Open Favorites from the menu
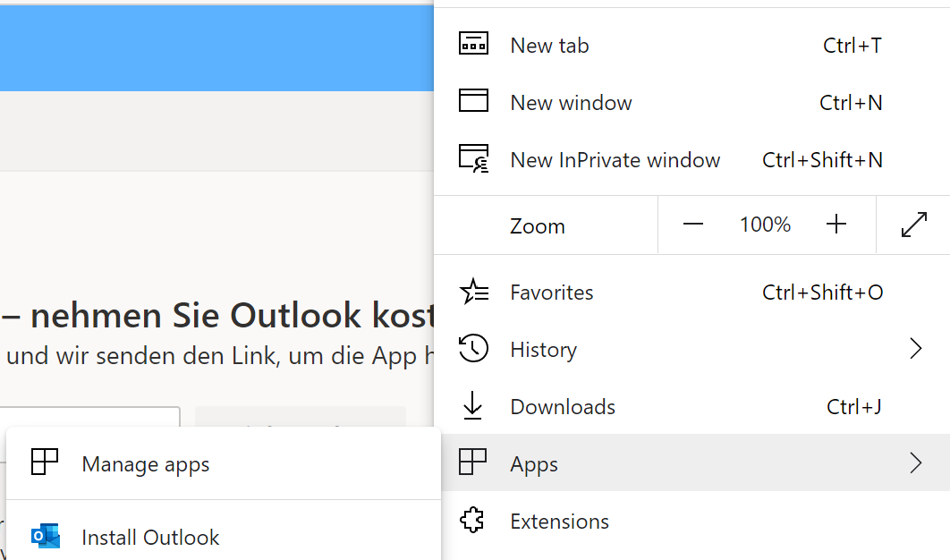Image resolution: width=950 pixels, height=560 pixels. coord(691,293)
